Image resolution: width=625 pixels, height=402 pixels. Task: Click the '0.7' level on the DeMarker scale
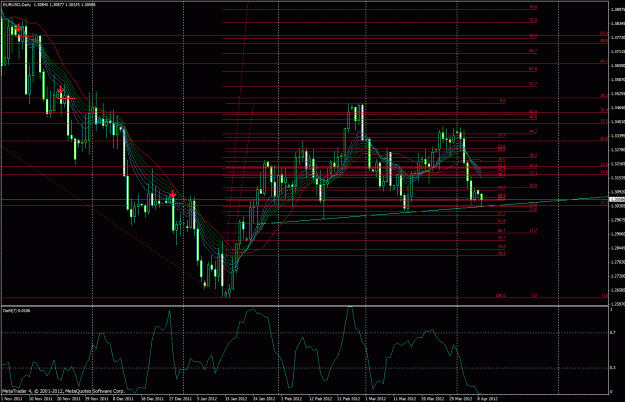[x=613, y=332]
